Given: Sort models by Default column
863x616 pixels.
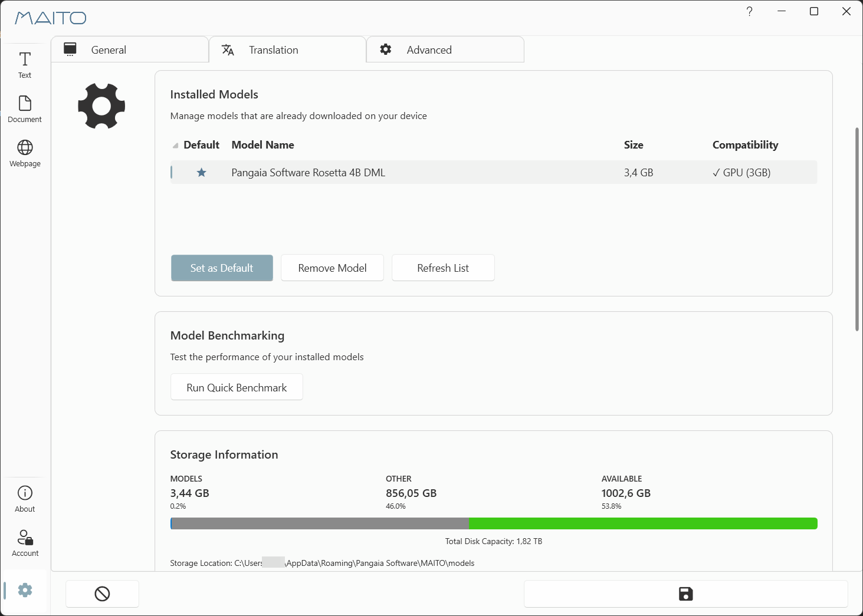Looking at the screenshot, I should pyautogui.click(x=201, y=145).
